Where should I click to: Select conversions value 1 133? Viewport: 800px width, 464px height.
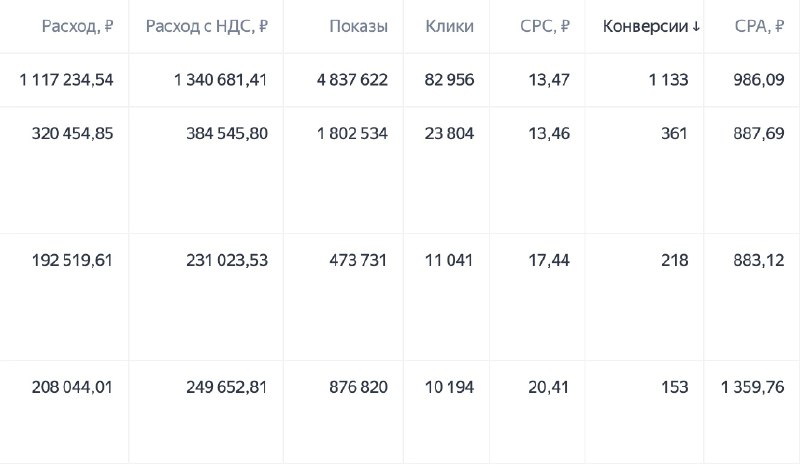[x=668, y=80]
